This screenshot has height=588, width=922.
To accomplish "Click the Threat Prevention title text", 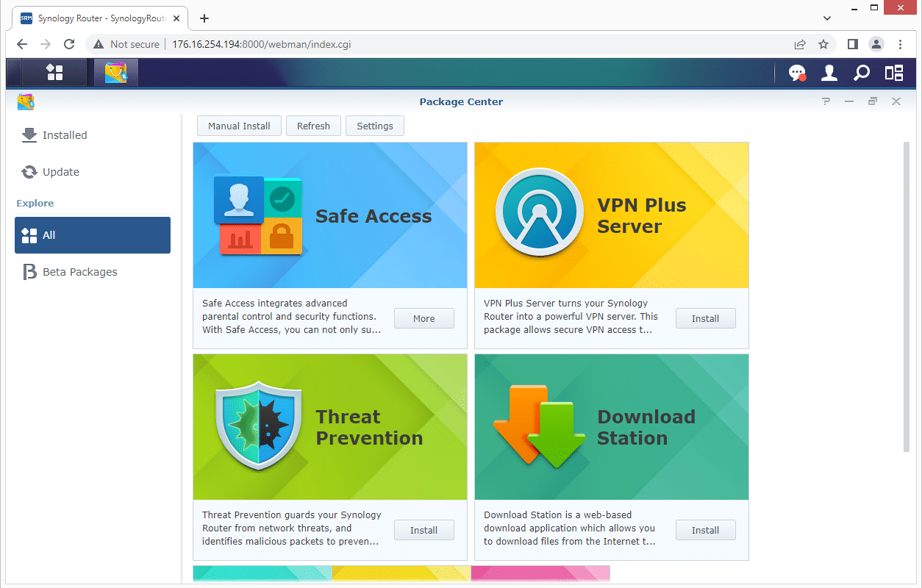I will tap(369, 428).
